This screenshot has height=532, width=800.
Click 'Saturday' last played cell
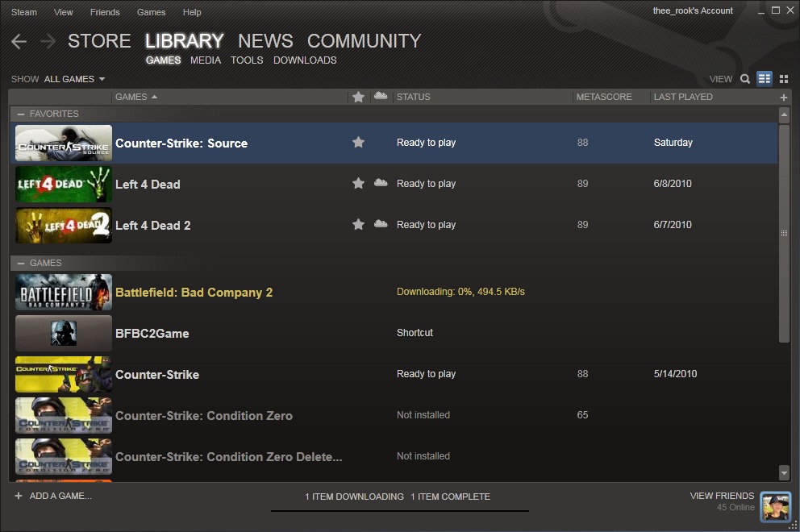click(x=673, y=143)
